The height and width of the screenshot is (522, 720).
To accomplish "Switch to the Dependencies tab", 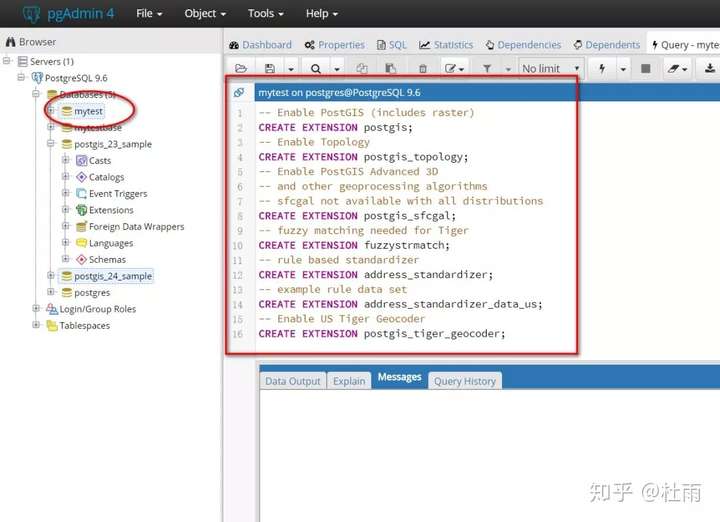I will tap(523, 45).
